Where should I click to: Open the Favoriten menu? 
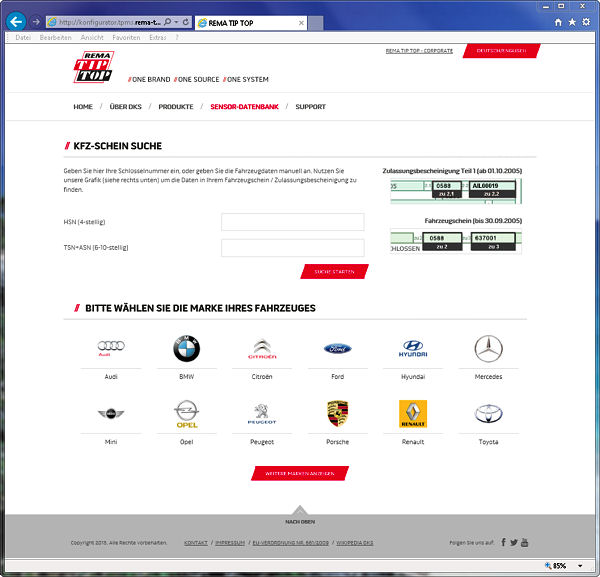[x=126, y=37]
